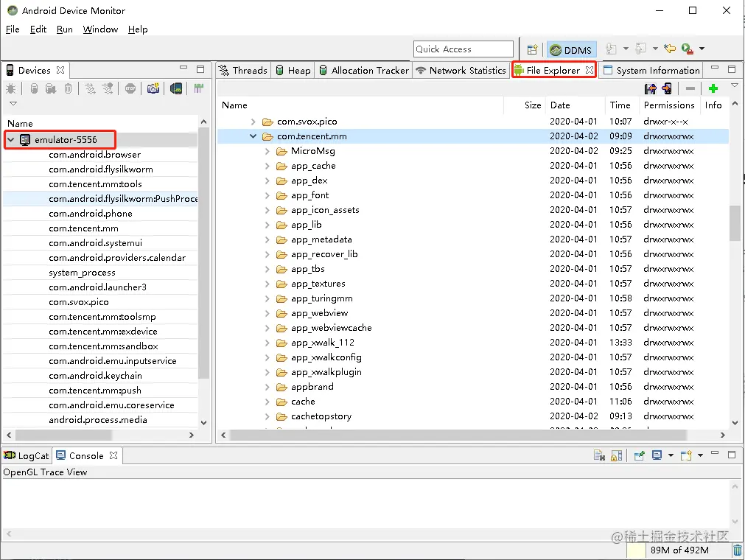745x560 pixels.
Task: Switch to the Threads tab
Action: click(243, 70)
